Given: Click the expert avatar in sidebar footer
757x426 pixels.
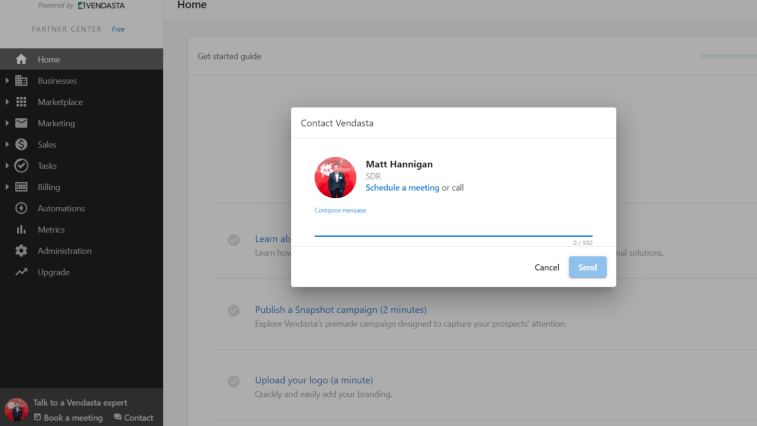Looking at the screenshot, I should (x=16, y=410).
